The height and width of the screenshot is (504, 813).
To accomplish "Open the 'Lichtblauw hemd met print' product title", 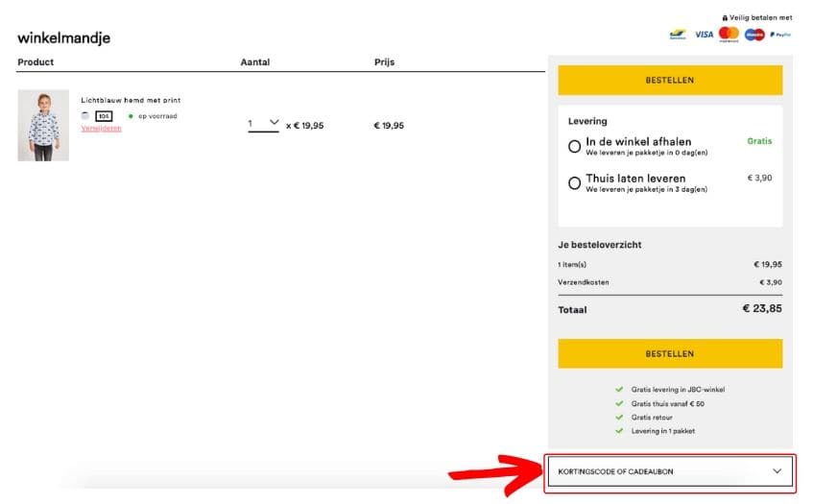I will (131, 100).
